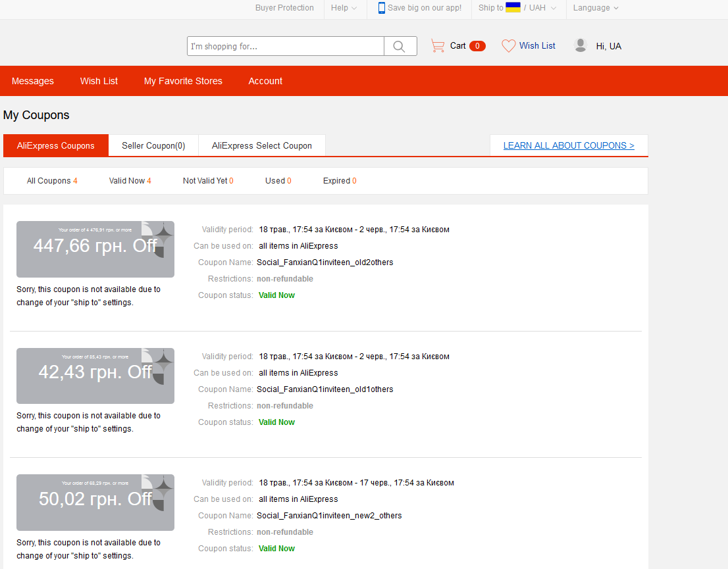Open 'LEARN ALL ABOUT COUPONS' link
Screen dimensions: 728x569
[569, 145]
